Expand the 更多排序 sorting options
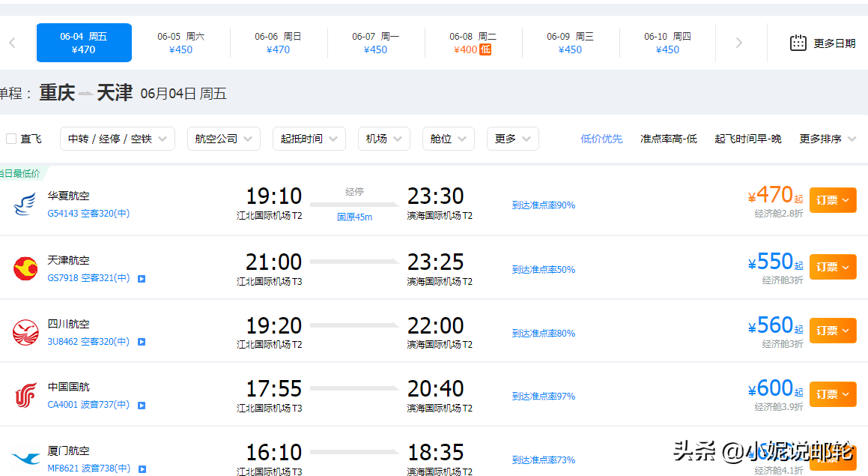The height and width of the screenshot is (476, 868). click(828, 139)
